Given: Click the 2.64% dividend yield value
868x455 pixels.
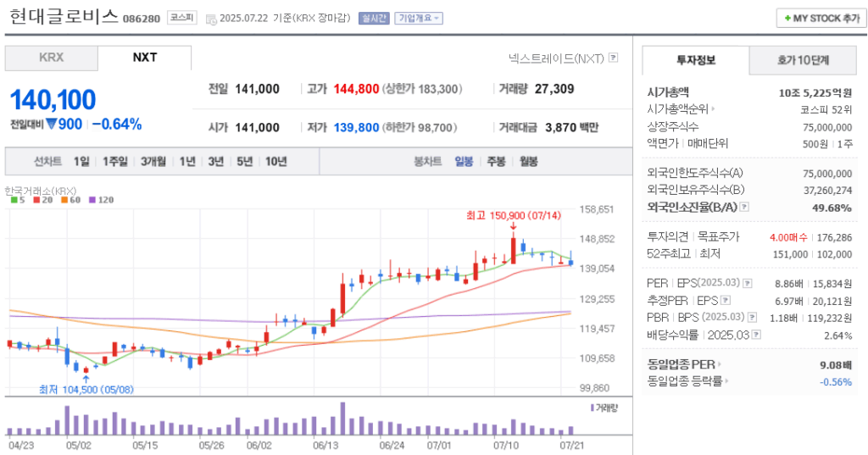Looking at the screenshot, I should tap(838, 336).
